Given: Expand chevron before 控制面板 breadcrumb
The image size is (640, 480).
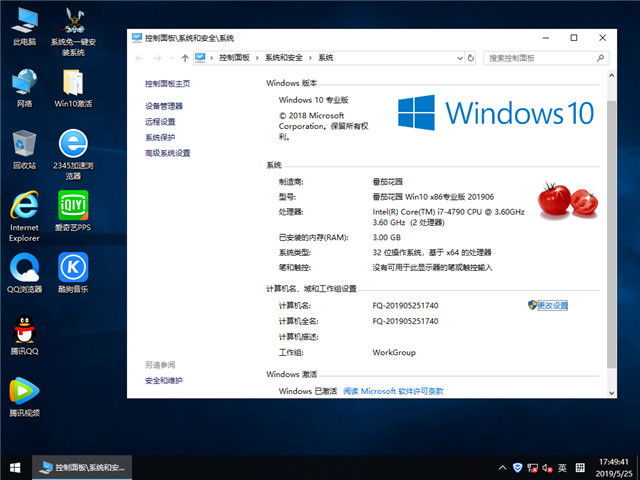Looking at the screenshot, I should (x=211, y=58).
